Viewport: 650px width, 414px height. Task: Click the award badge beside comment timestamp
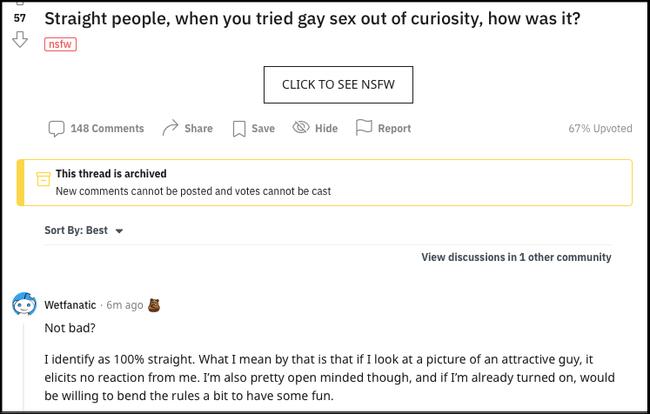coord(154,304)
